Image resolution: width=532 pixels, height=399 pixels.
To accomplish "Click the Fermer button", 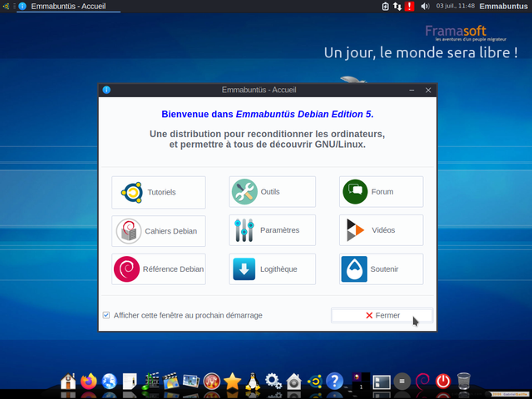I will (382, 316).
